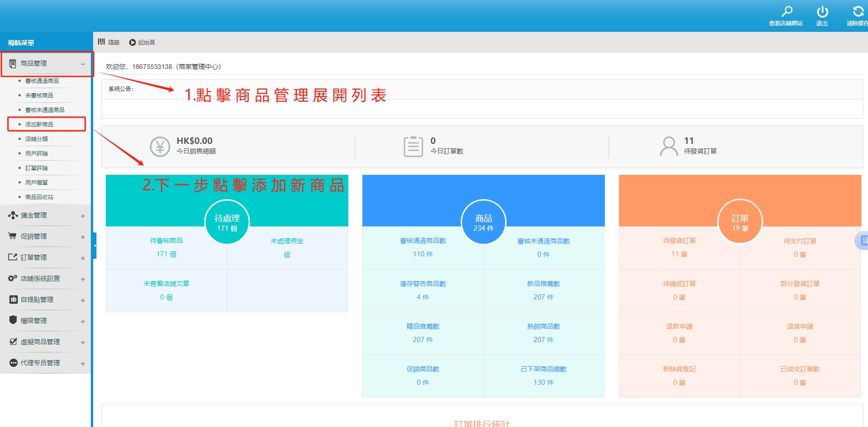Click the agent management chat bubble icon
The width and height of the screenshot is (868, 427).
coord(13,363)
